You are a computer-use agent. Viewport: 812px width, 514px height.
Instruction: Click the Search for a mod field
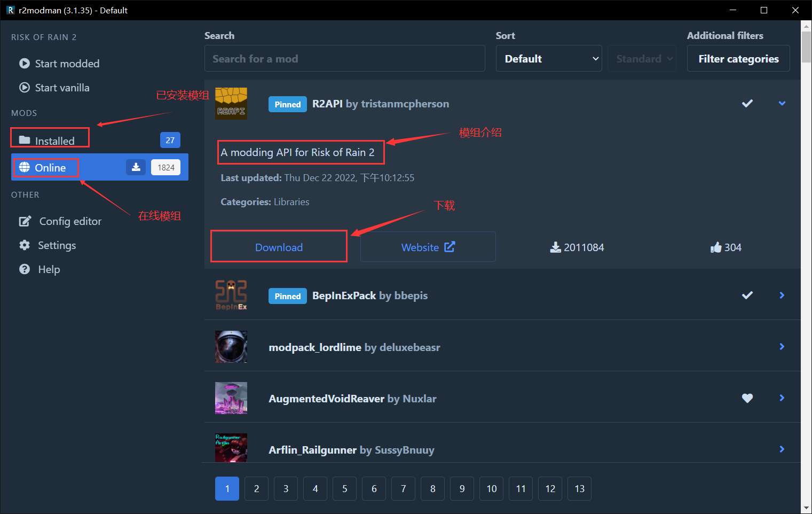pyautogui.click(x=344, y=59)
